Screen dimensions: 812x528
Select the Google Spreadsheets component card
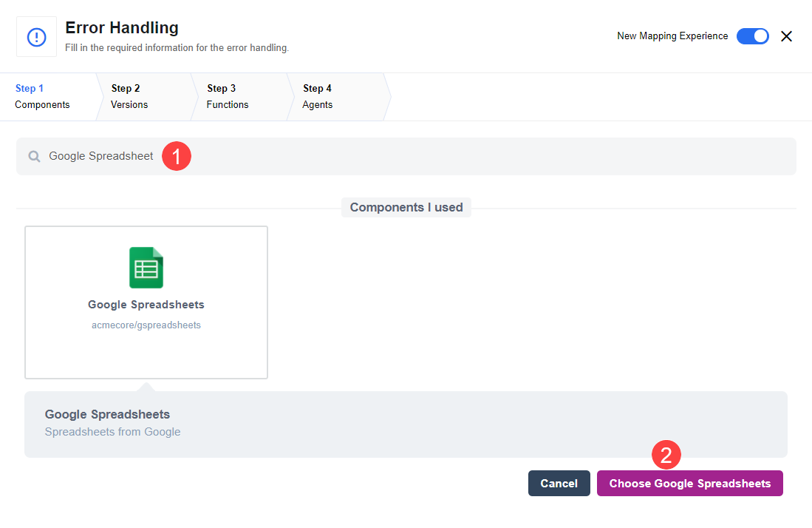tap(146, 302)
